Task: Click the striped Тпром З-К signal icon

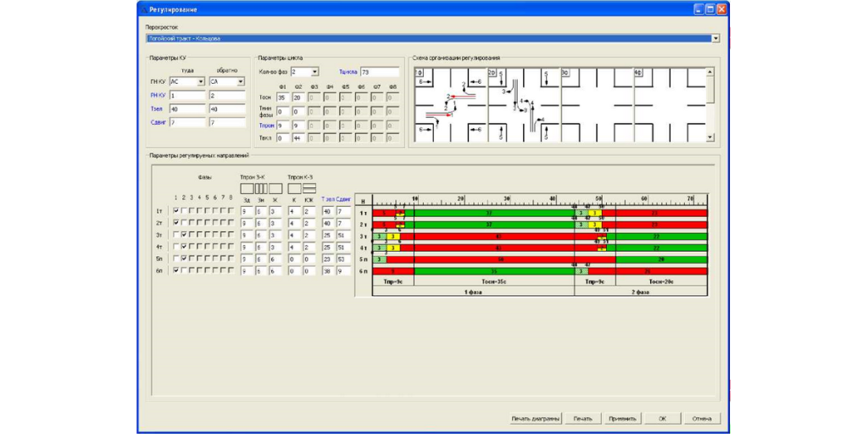Action: pyautogui.click(x=261, y=188)
